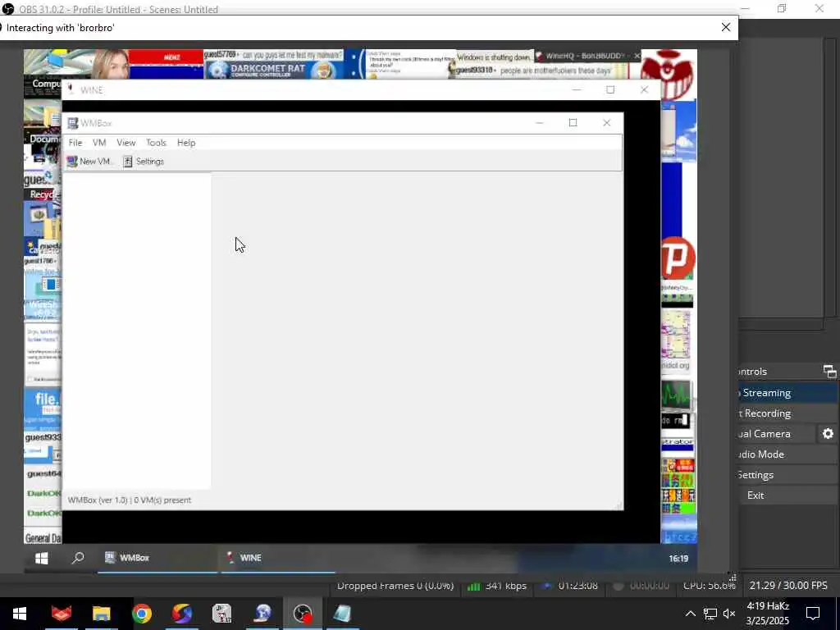Open the Help menu in WMBox
The width and height of the screenshot is (840, 630).
(186, 143)
